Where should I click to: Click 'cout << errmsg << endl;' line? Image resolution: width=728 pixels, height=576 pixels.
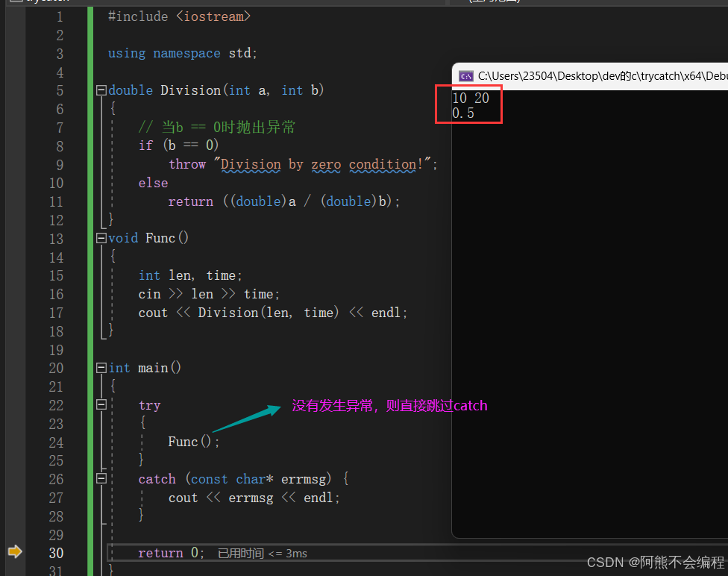[254, 498]
